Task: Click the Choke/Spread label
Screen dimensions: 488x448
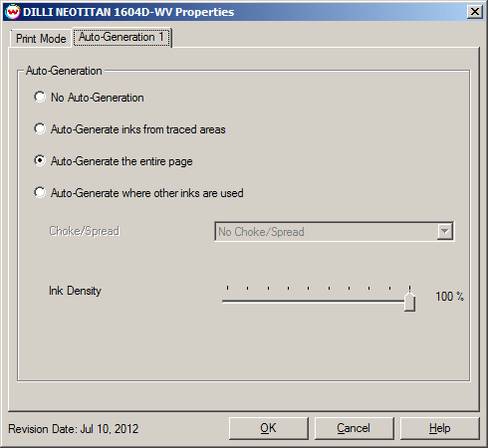Action: coord(85,231)
